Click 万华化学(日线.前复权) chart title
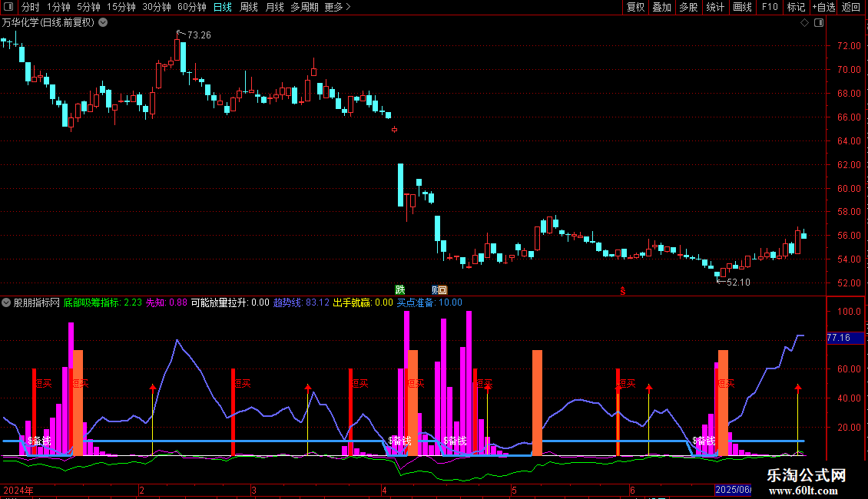The image size is (868, 499). click(48, 23)
